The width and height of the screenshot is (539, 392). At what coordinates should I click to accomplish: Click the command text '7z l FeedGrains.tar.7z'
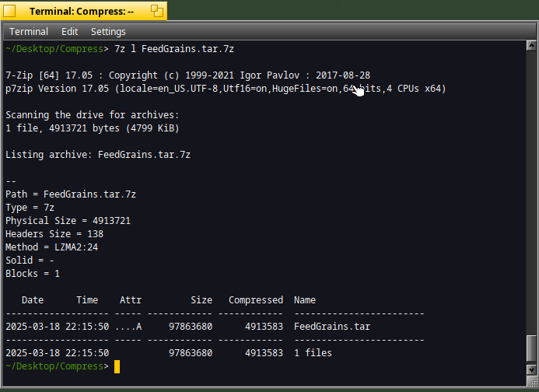(x=174, y=49)
